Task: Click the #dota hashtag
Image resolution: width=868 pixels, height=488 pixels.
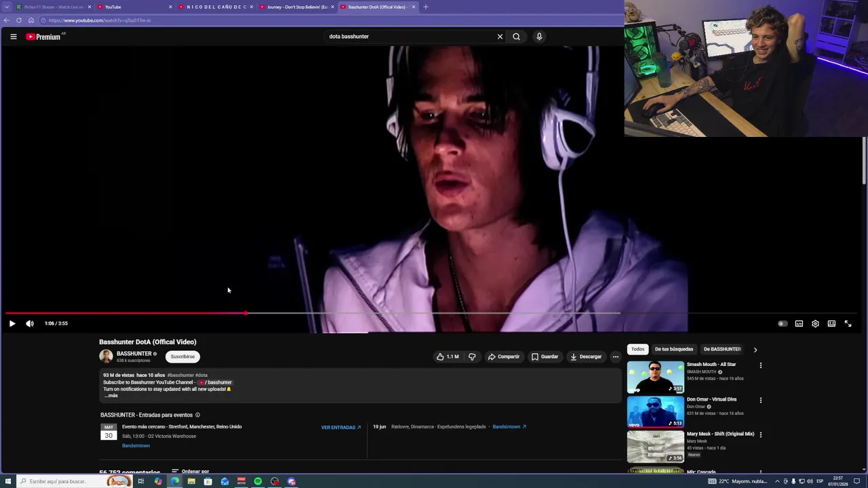Action: tap(201, 375)
